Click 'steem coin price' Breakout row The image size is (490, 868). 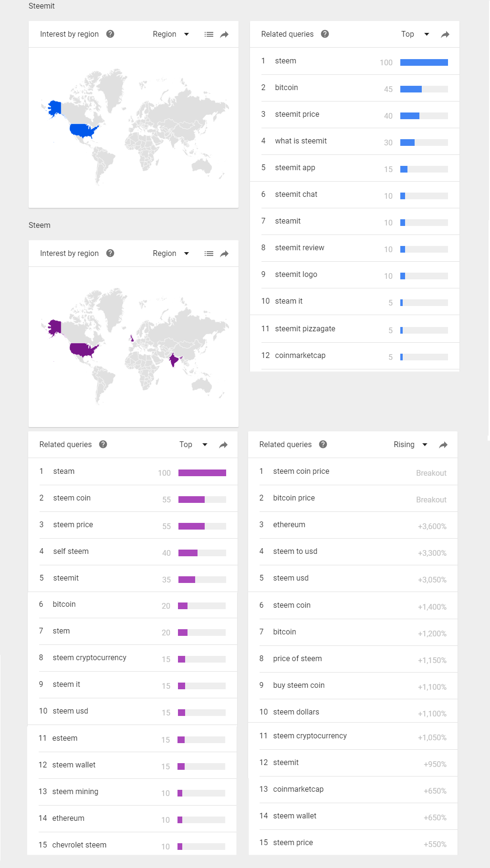click(353, 471)
